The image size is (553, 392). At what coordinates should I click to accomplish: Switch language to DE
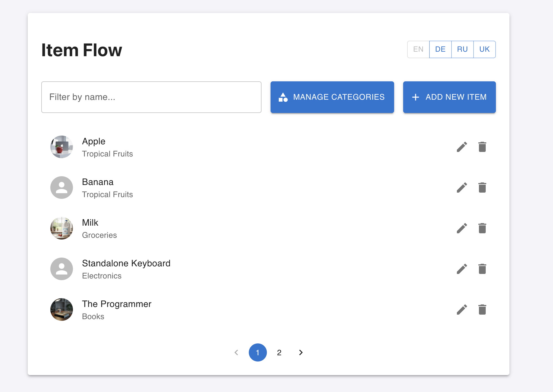440,49
